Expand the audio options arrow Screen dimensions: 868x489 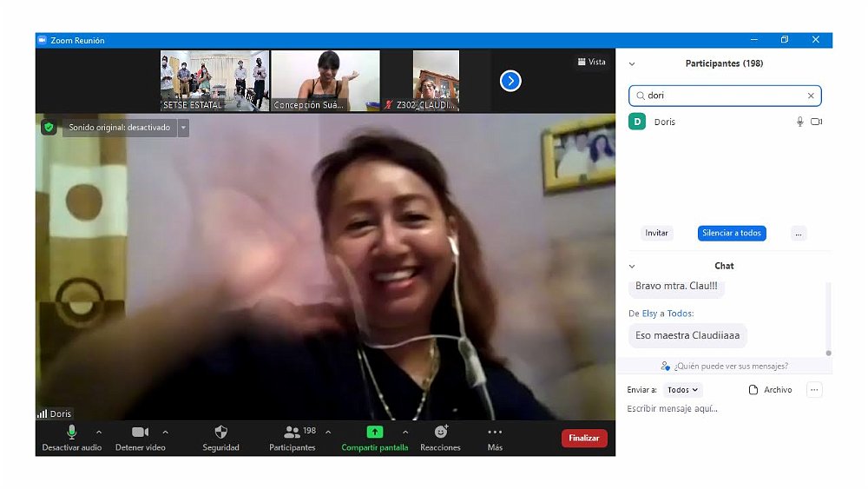pyautogui.click(x=98, y=432)
